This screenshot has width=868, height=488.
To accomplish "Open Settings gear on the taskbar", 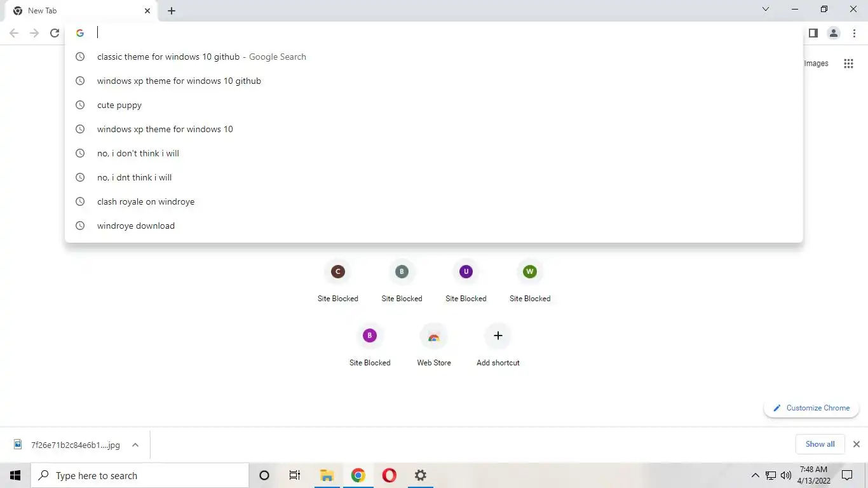I will point(421,475).
